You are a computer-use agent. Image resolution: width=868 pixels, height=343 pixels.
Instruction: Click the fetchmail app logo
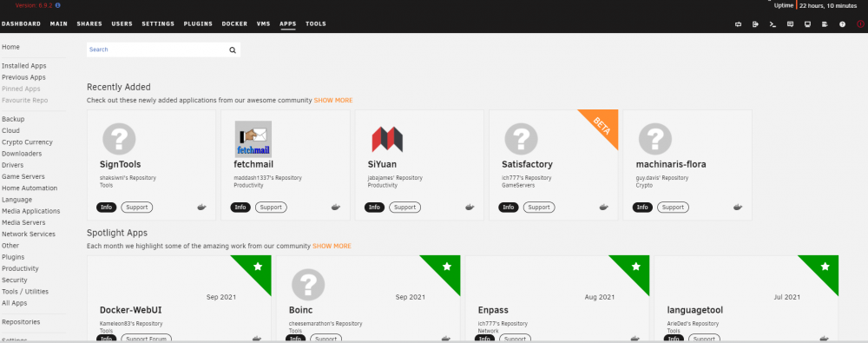pyautogui.click(x=253, y=139)
